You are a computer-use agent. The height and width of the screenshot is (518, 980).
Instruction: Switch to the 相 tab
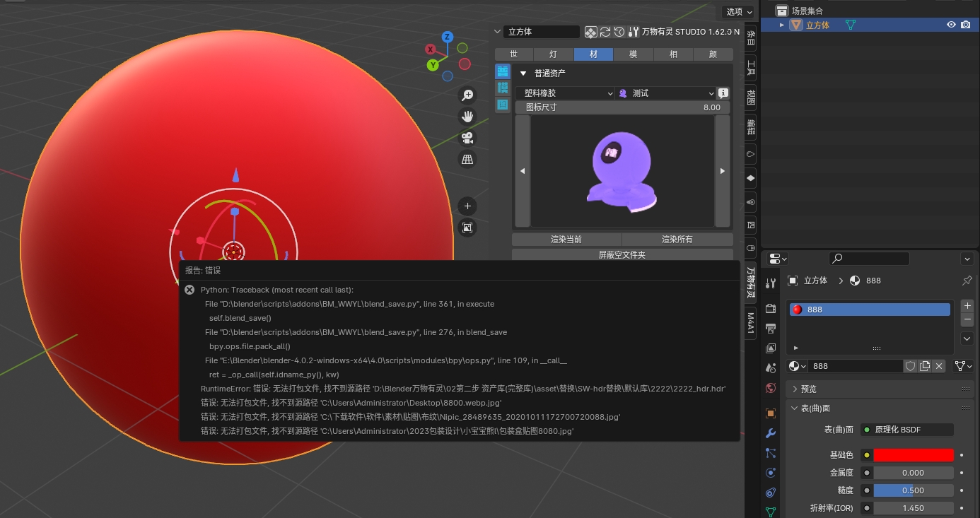click(x=673, y=54)
